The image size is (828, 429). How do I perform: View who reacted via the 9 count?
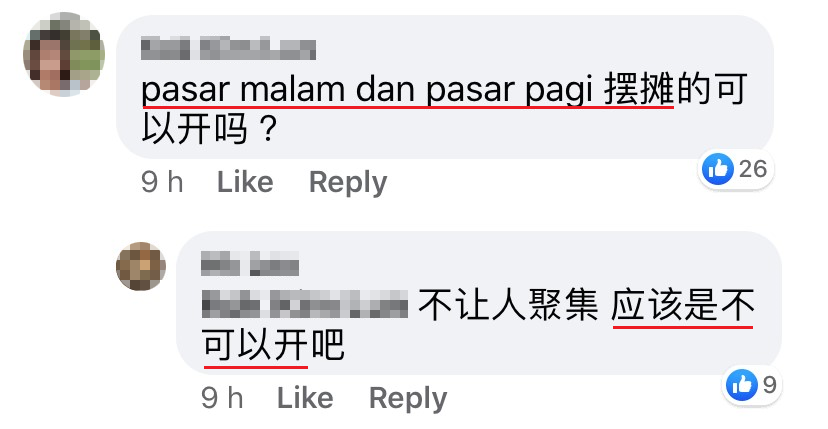click(x=770, y=385)
